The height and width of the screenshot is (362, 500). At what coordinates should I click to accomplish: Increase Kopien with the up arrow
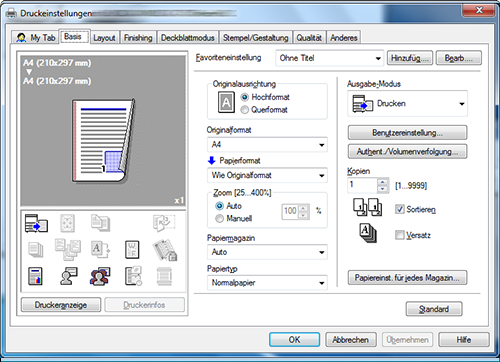pos(383,182)
